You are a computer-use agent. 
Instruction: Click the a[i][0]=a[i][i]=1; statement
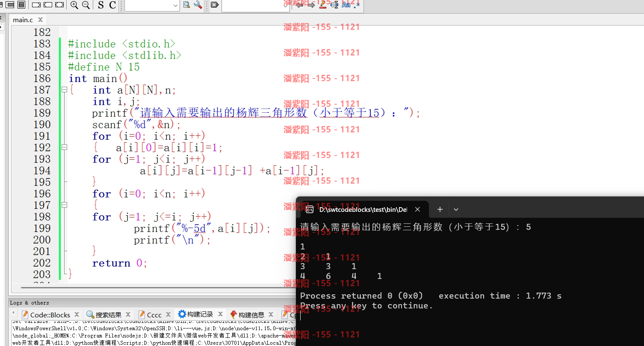tap(169, 148)
